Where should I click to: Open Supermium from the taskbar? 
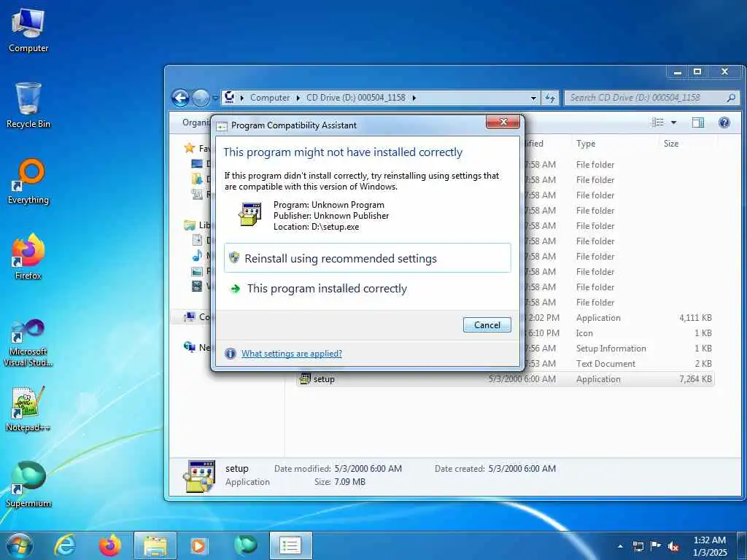click(x=246, y=545)
